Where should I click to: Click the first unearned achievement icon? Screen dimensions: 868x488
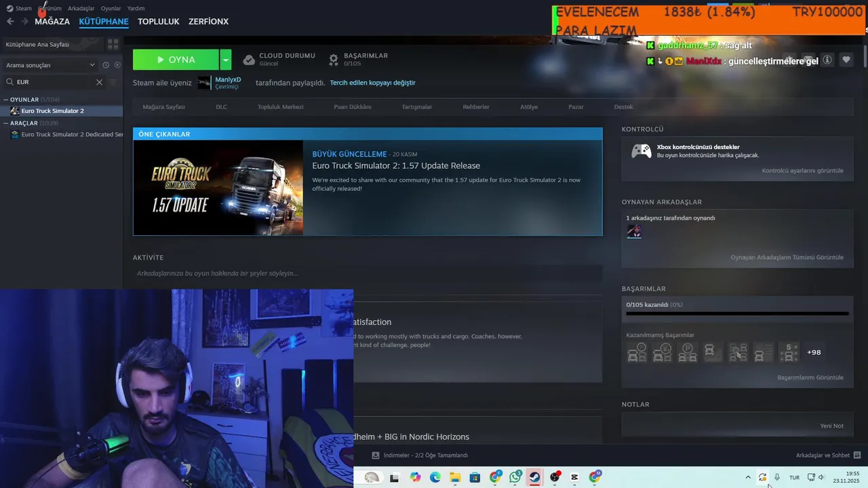click(637, 352)
